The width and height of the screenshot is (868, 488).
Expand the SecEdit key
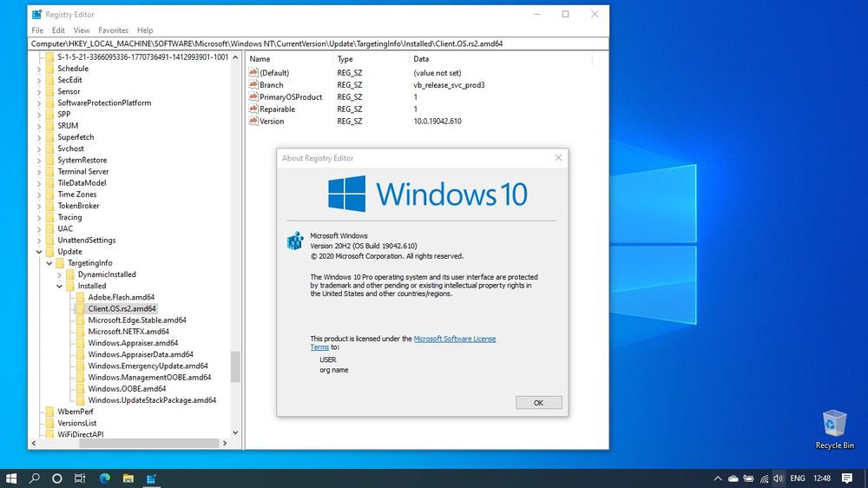click(39, 80)
